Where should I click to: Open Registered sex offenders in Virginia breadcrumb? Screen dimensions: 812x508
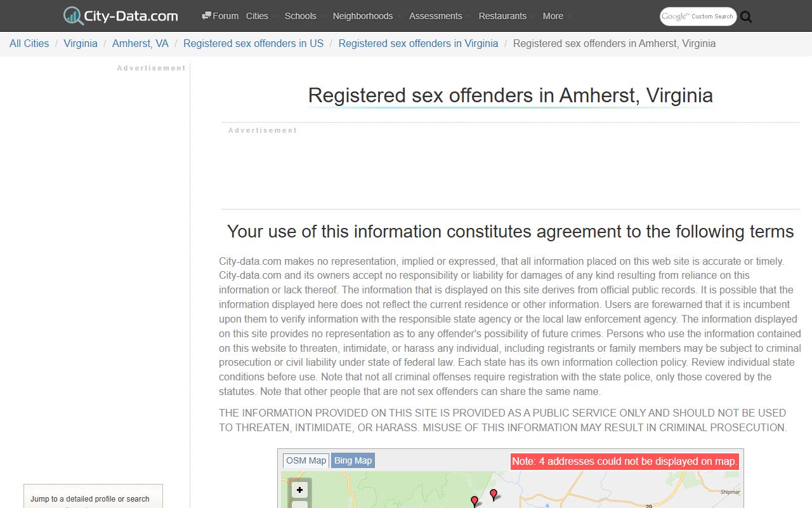tap(418, 43)
